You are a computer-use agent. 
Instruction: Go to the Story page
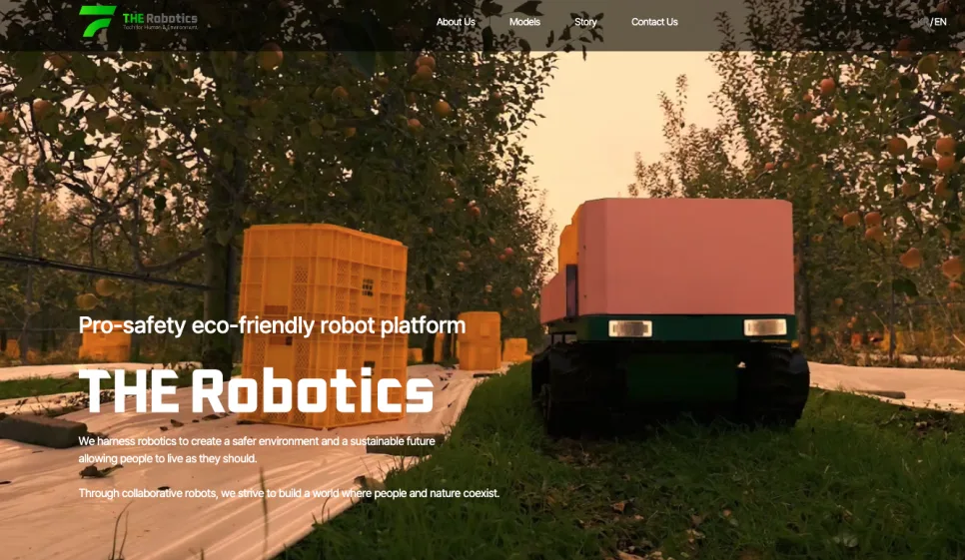click(585, 22)
